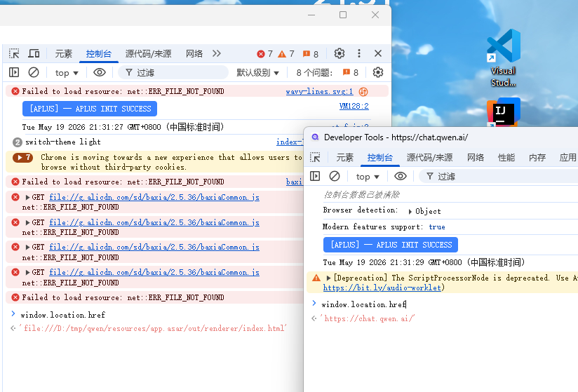The width and height of the screenshot is (578, 392).
Task: Clear console in the chat.qwen.ai DevTools window
Action: (335, 176)
